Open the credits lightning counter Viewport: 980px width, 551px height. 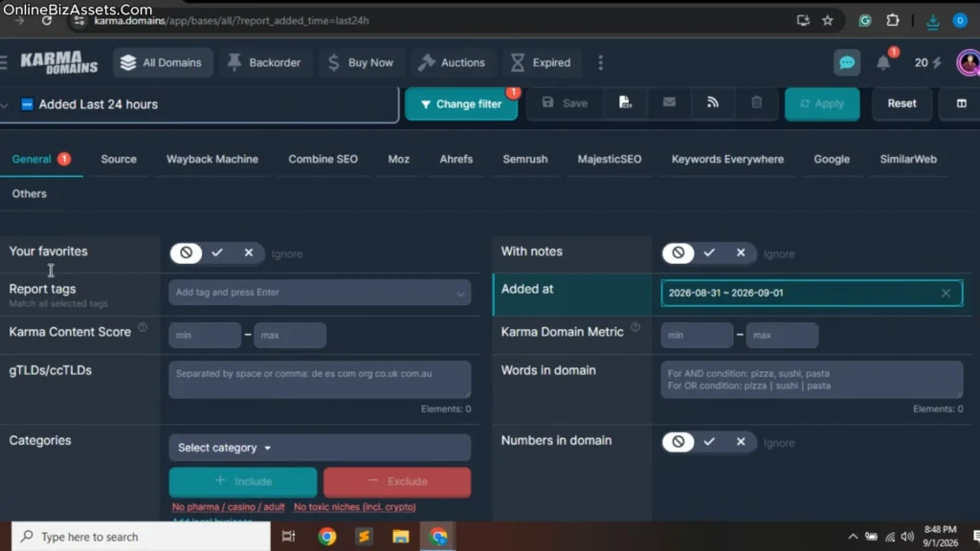[928, 62]
